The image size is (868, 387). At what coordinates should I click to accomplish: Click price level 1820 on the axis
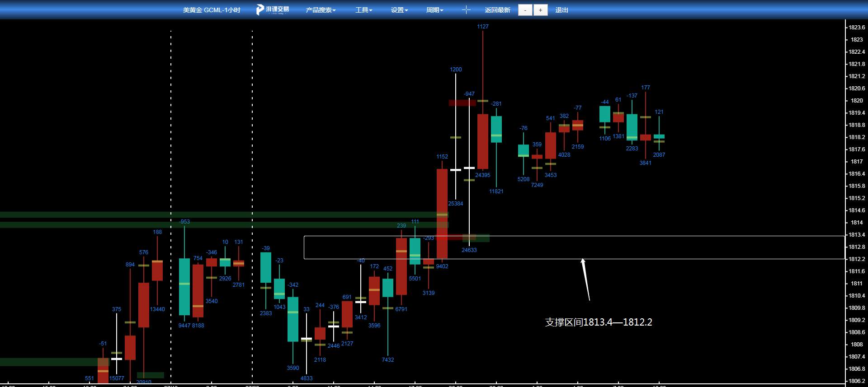(x=857, y=101)
